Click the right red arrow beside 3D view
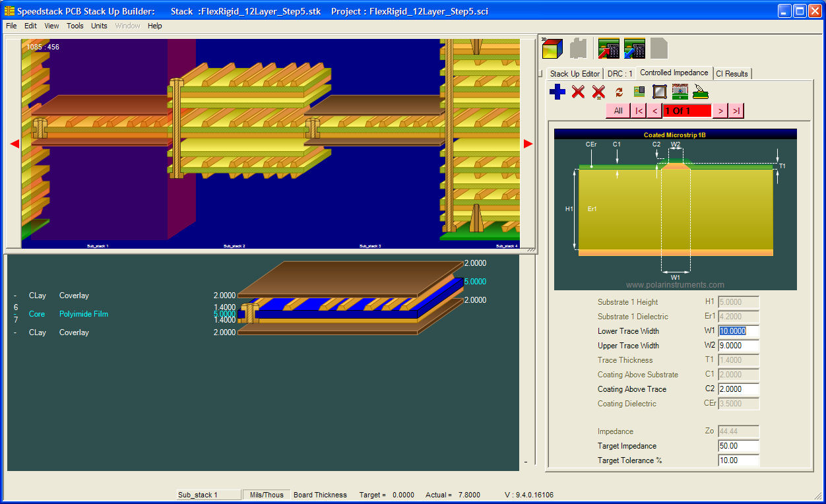Screen dimensions: 826x504 click(x=528, y=143)
